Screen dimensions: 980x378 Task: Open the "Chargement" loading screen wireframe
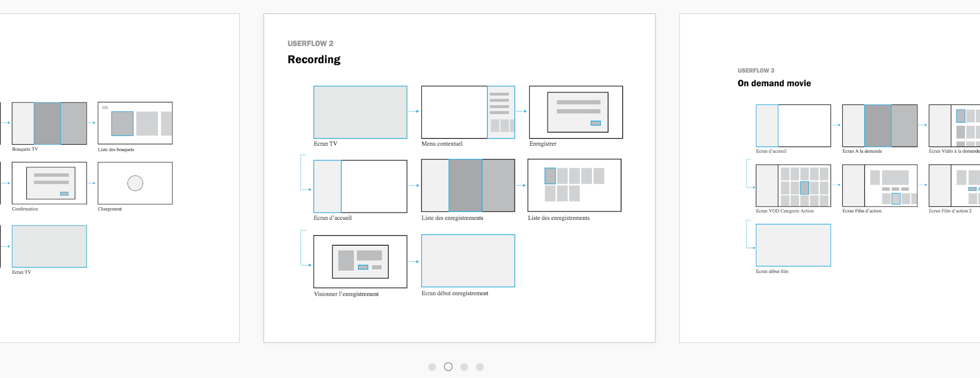point(135,182)
